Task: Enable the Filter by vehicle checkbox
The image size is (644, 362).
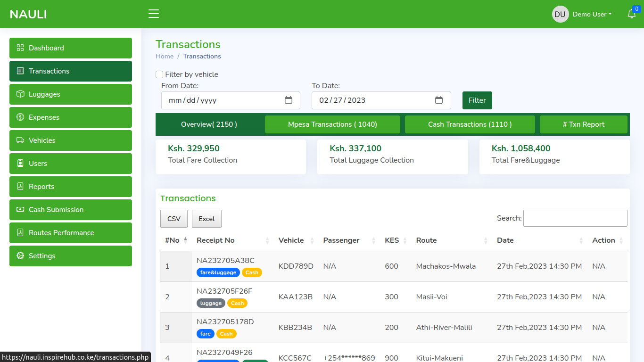Action: [x=159, y=74]
